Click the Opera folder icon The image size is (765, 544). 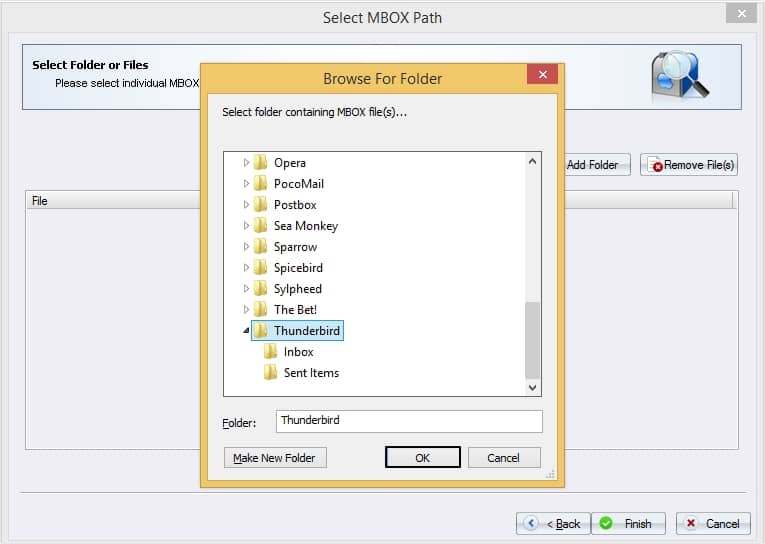(261, 162)
